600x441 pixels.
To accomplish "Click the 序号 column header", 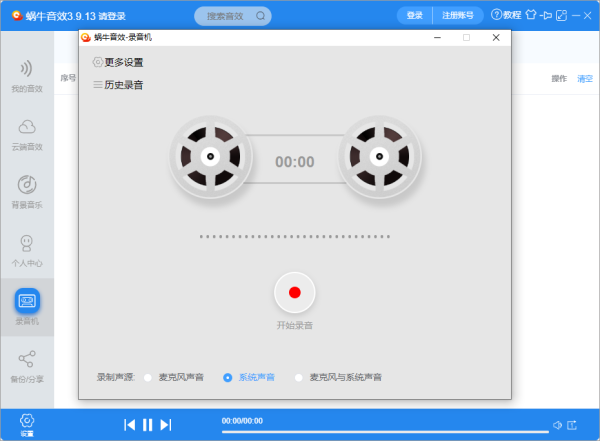I will click(x=68, y=78).
